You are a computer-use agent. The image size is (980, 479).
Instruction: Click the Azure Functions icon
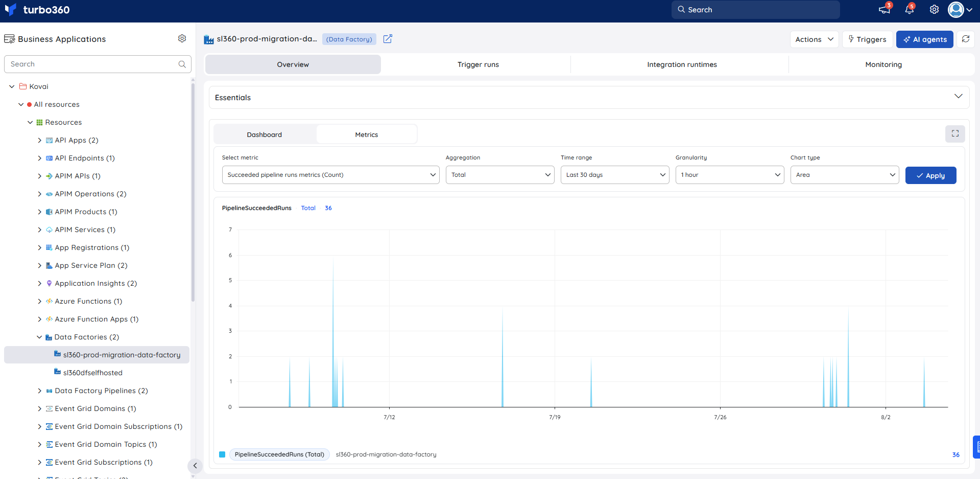(49, 301)
